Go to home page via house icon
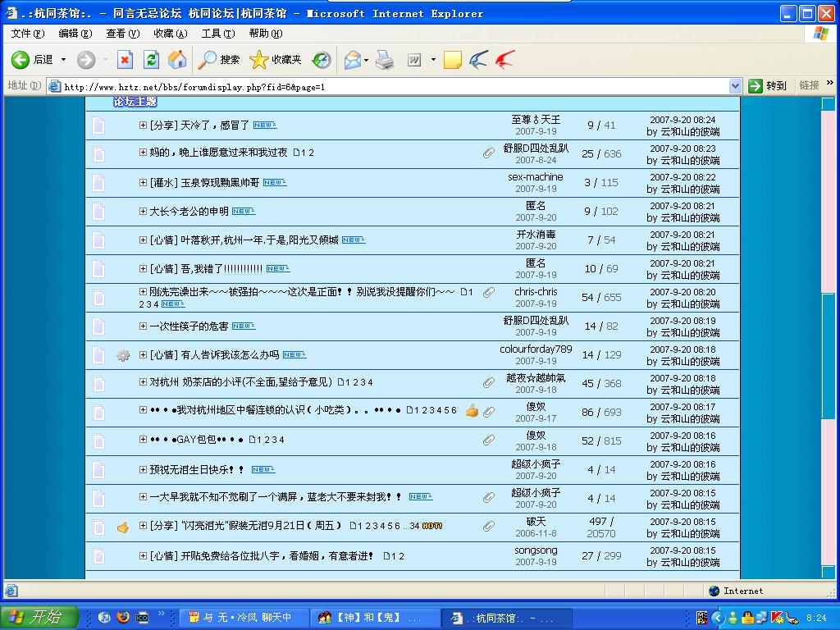This screenshot has height=630, width=840. pos(177,60)
